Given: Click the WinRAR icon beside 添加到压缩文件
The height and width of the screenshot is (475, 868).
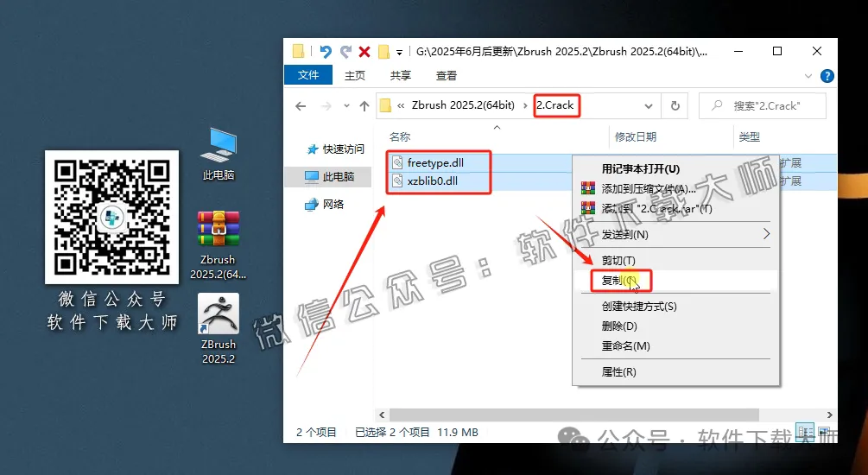Looking at the screenshot, I should click(587, 189).
